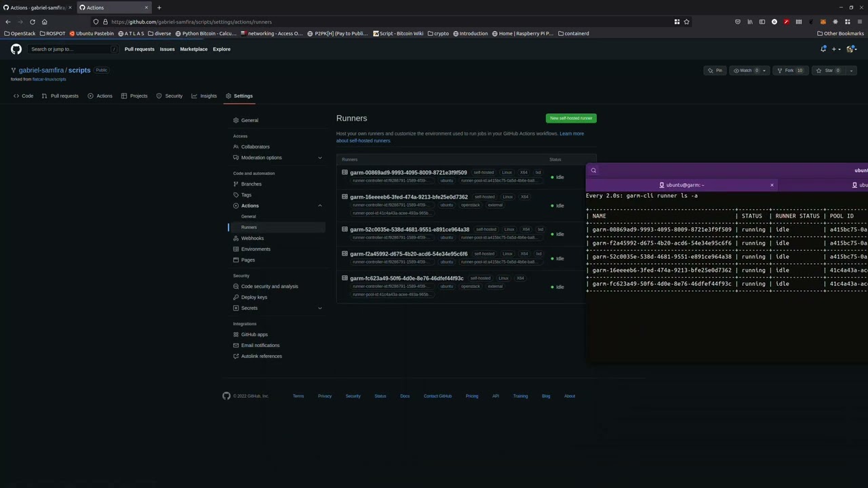Open Branches settings page
This screenshot has width=868, height=488.
pyautogui.click(x=251, y=184)
